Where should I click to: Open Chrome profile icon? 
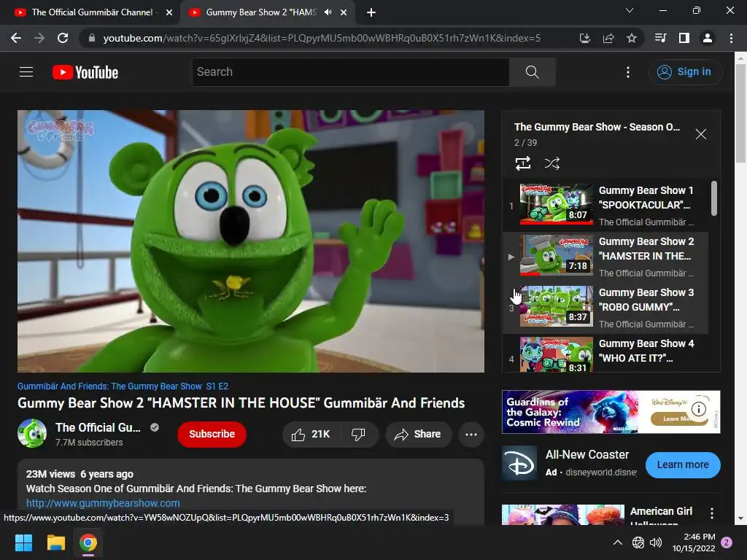[x=708, y=38]
